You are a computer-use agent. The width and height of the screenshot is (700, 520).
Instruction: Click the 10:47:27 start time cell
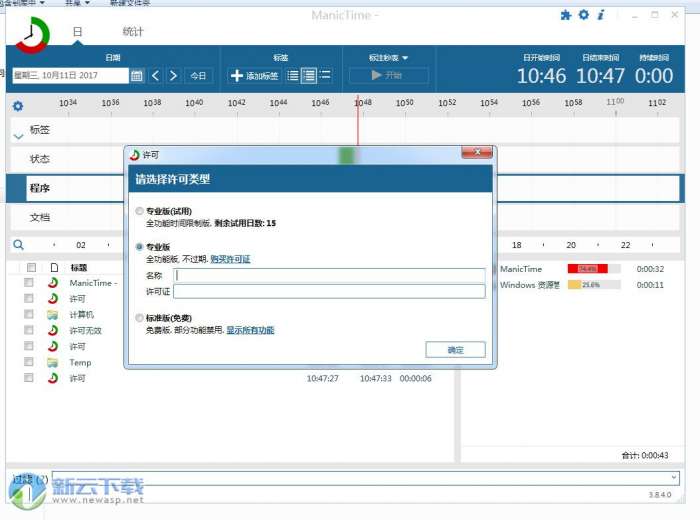[x=322, y=379]
